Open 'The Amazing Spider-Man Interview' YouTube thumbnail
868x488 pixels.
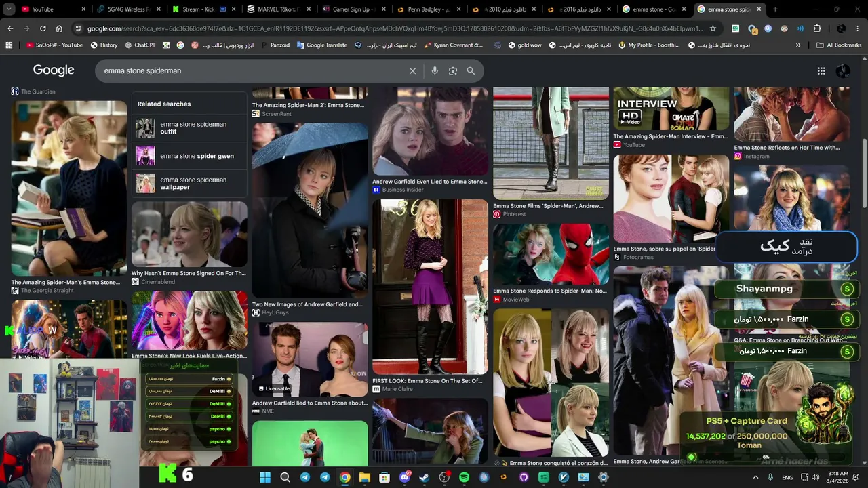point(671,109)
